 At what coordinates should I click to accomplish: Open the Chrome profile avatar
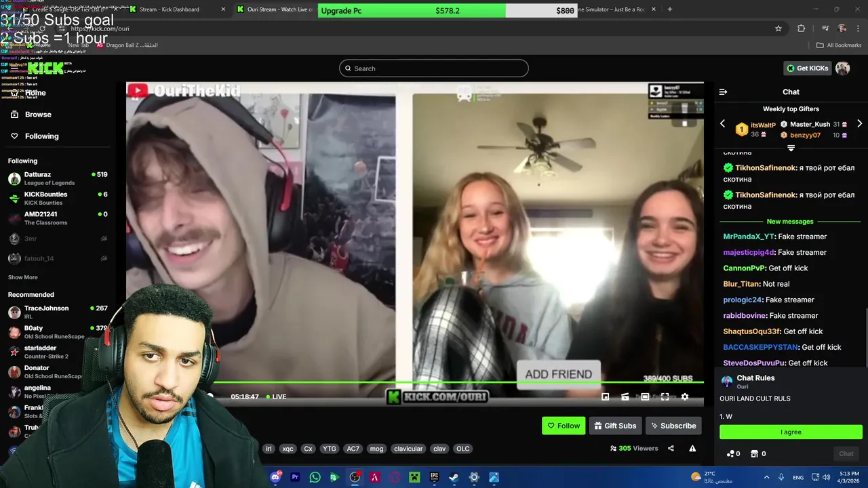842,28
